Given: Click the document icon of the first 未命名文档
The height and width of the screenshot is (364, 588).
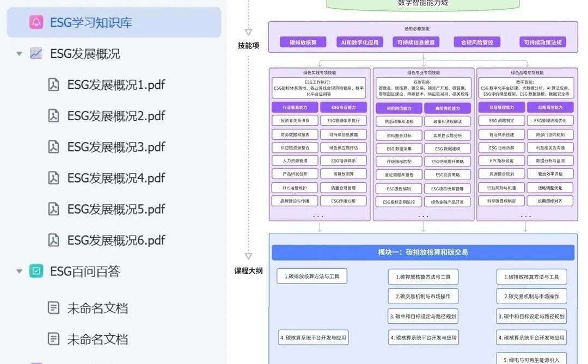Looking at the screenshot, I should pos(53,307).
